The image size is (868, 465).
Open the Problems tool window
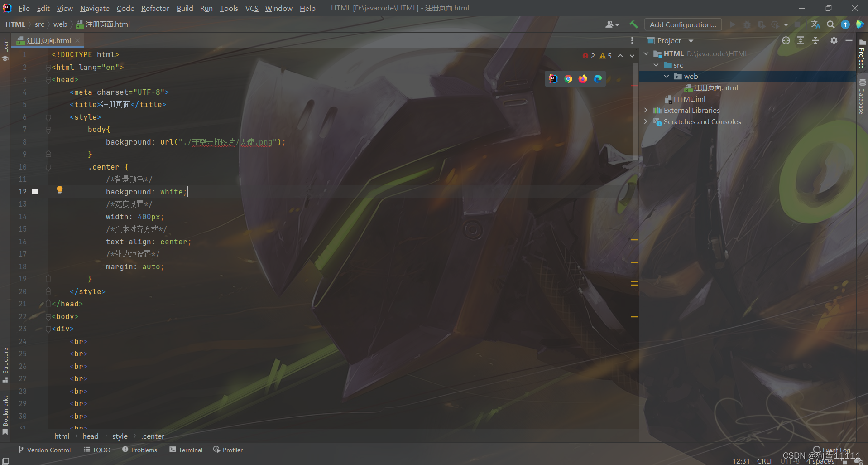(139, 450)
